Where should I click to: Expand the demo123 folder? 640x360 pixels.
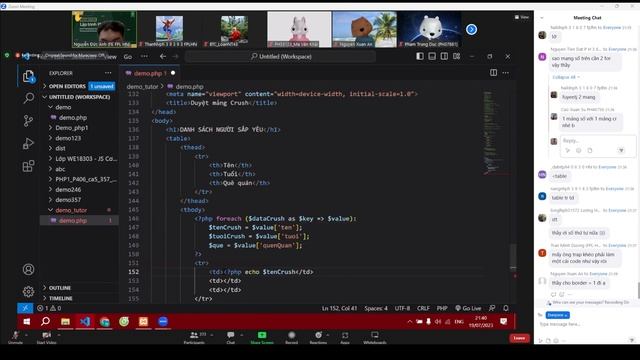coord(68,138)
